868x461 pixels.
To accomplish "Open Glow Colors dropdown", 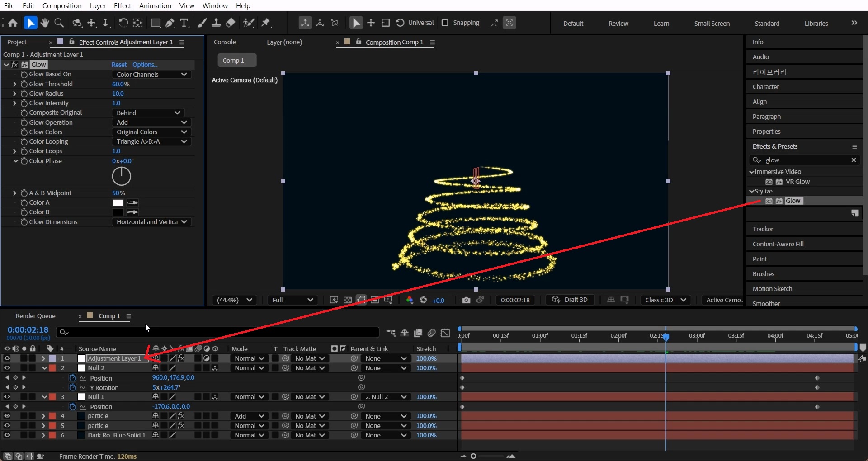I will (x=151, y=132).
